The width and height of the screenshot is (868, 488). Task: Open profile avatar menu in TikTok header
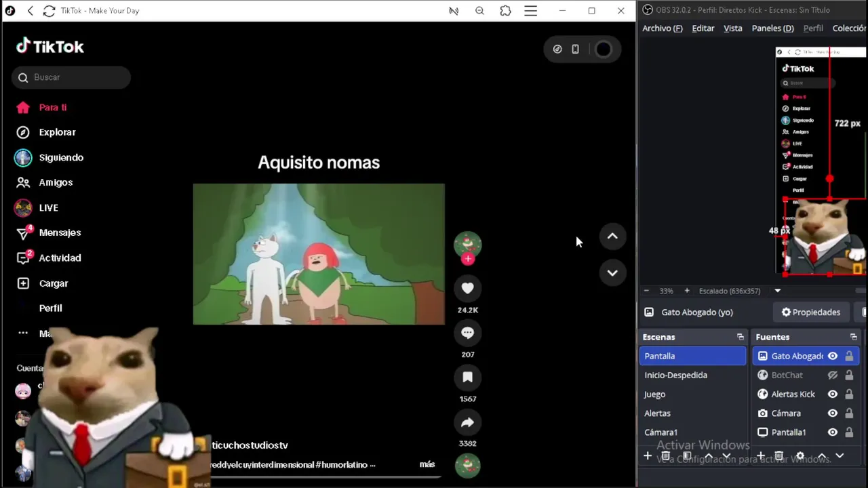603,49
